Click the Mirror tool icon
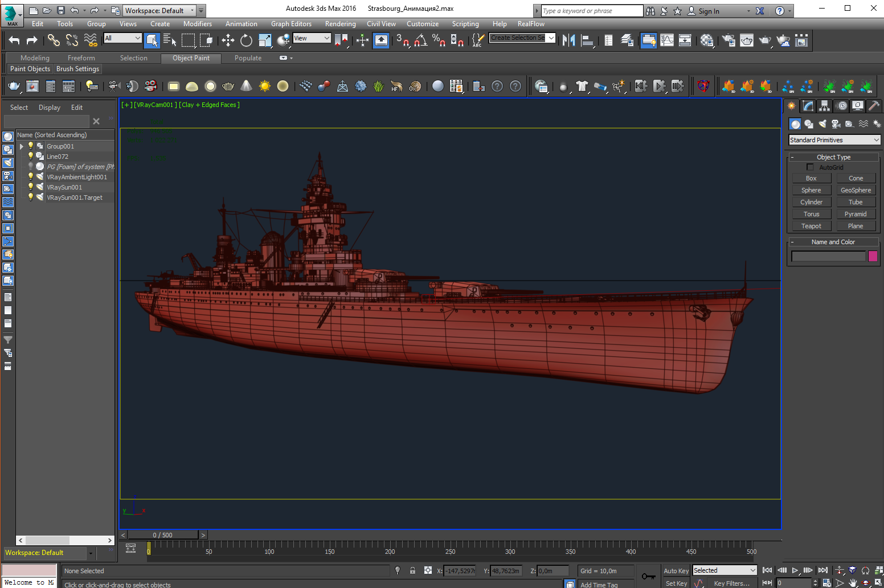 click(x=568, y=40)
